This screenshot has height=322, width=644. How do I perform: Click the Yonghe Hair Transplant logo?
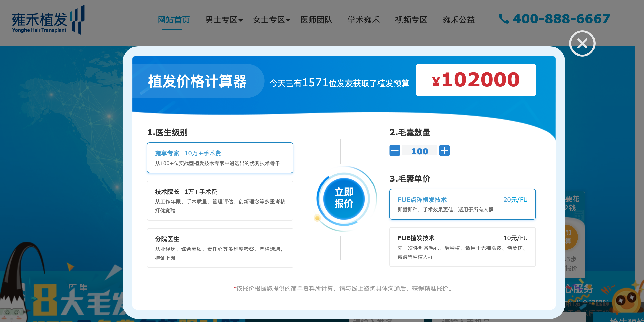click(x=48, y=20)
